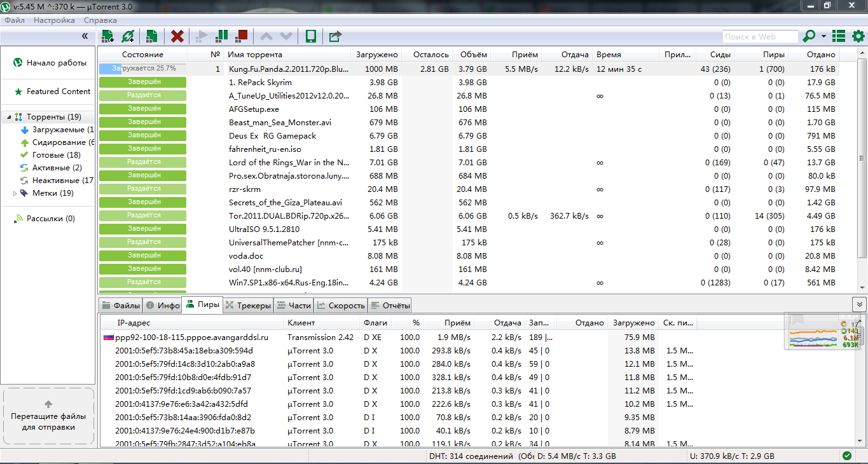This screenshot has height=464, width=868.
Task: Sort torrents by Приём column header
Action: [x=516, y=55]
